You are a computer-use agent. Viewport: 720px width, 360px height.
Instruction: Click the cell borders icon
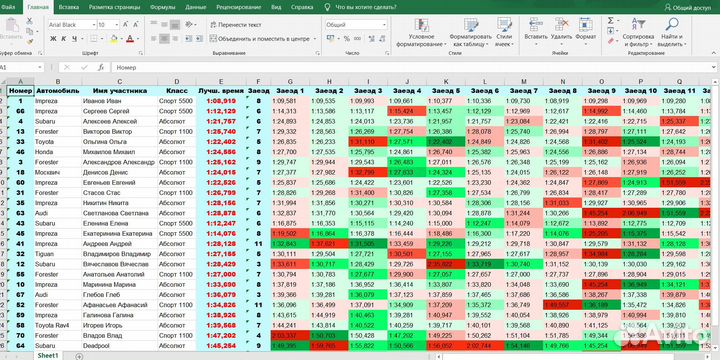(93, 39)
